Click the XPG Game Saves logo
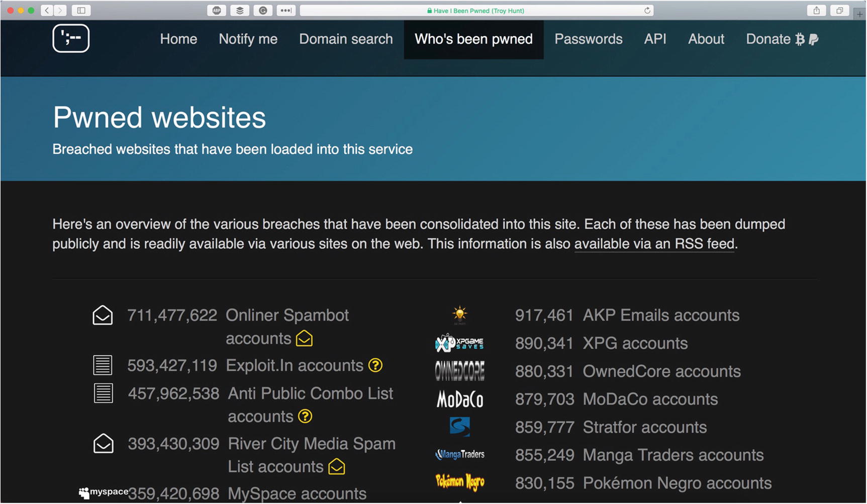Screen dimensions: 867x504 (459, 343)
